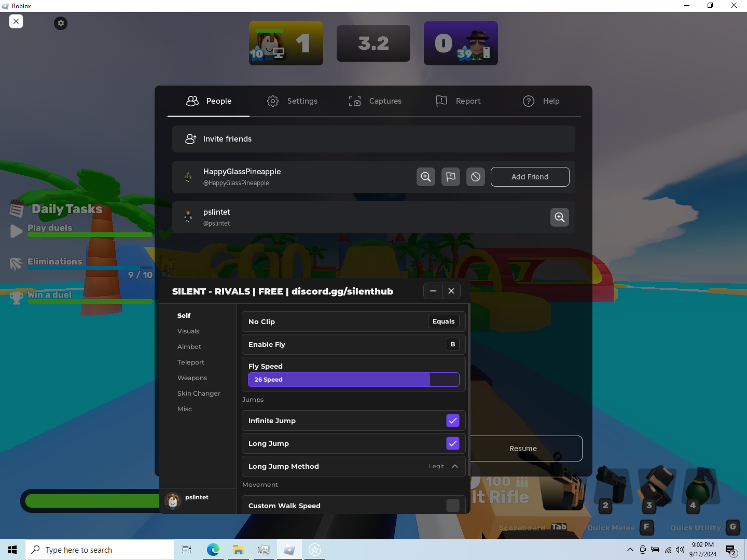Toggle the No Clip option
The width and height of the screenshot is (747, 560).
(x=354, y=321)
